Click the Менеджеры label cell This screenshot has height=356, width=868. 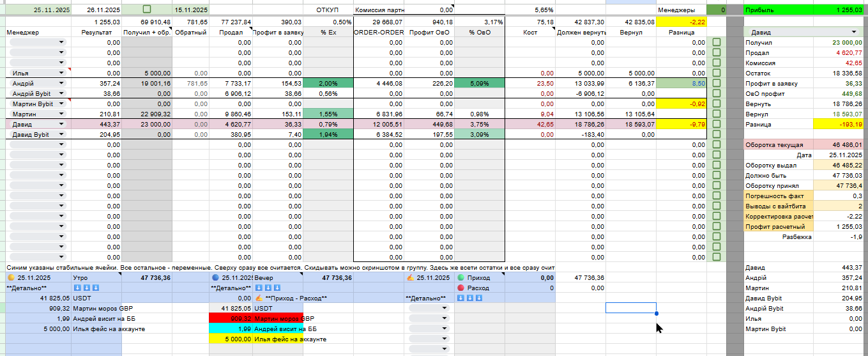coord(681,10)
